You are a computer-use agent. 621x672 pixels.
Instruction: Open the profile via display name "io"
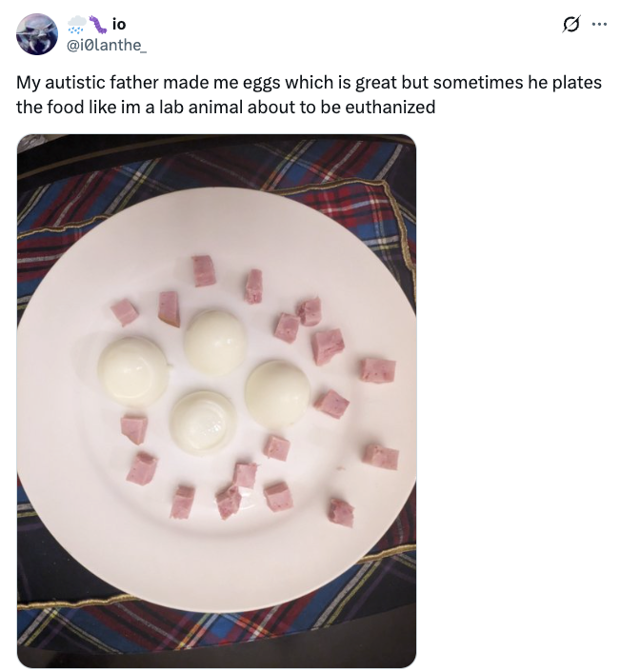[x=118, y=25]
